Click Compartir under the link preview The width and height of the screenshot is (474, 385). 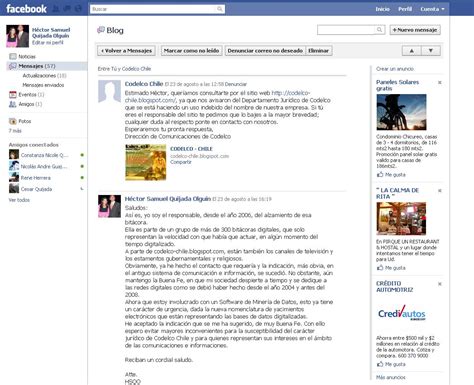[181, 162]
